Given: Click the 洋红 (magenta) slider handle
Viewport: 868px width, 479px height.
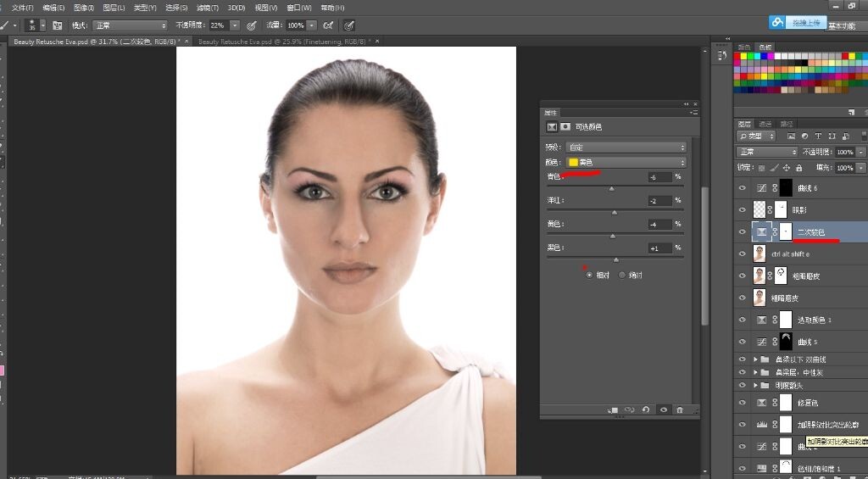Looking at the screenshot, I should [614, 213].
